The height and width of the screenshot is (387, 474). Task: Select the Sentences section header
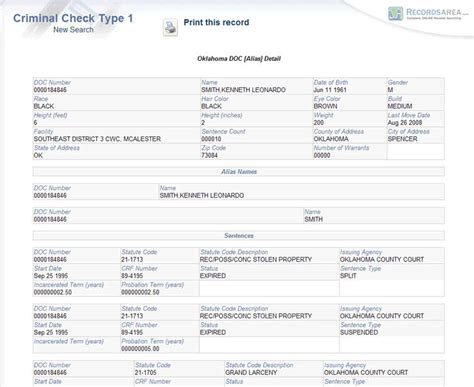[239, 236]
